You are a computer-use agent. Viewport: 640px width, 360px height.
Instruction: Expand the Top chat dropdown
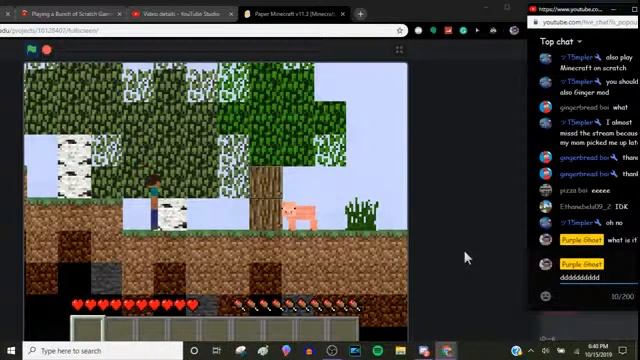pyautogui.click(x=561, y=42)
